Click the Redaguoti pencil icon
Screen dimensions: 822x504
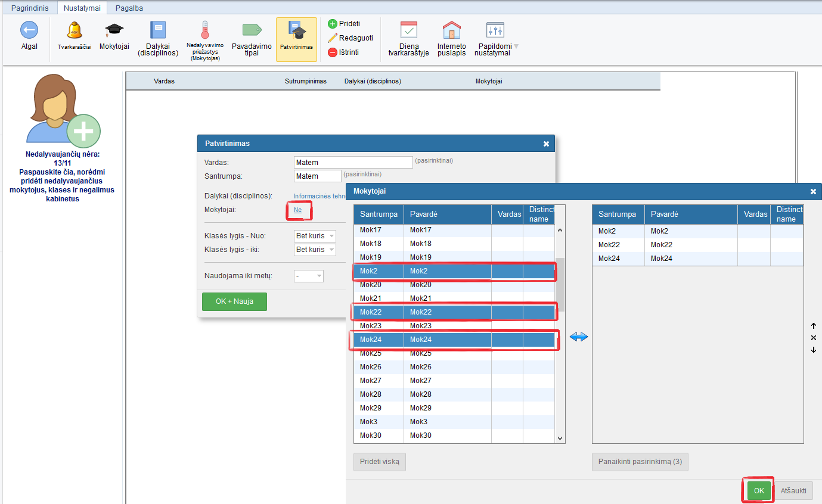333,38
